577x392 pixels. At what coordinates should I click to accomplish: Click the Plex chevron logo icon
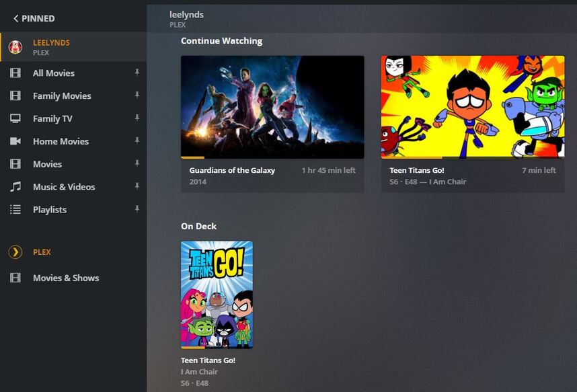[x=15, y=252]
